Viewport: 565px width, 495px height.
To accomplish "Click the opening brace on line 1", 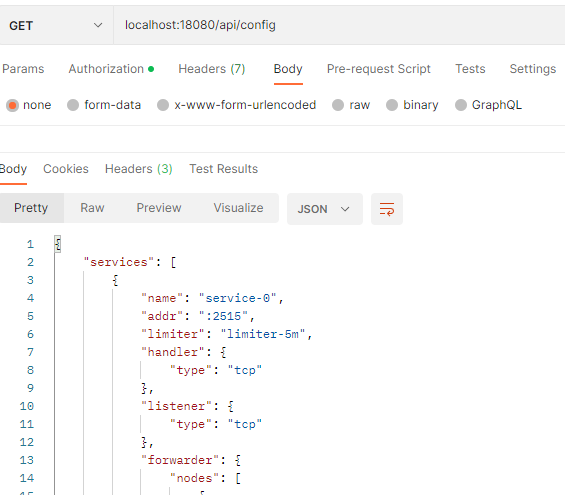I will (58, 244).
